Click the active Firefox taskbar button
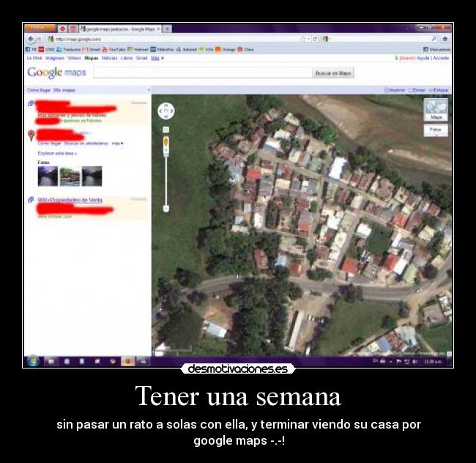 128,361
